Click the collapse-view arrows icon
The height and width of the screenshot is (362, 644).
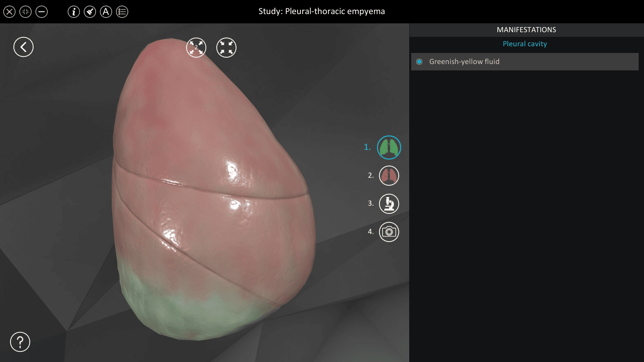[x=226, y=48]
